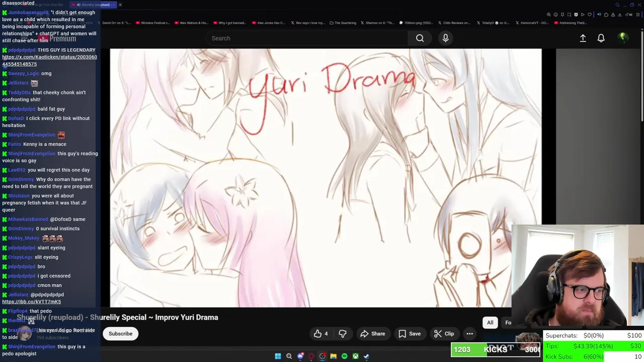Open the YouTube account avatar menu

click(x=622, y=38)
